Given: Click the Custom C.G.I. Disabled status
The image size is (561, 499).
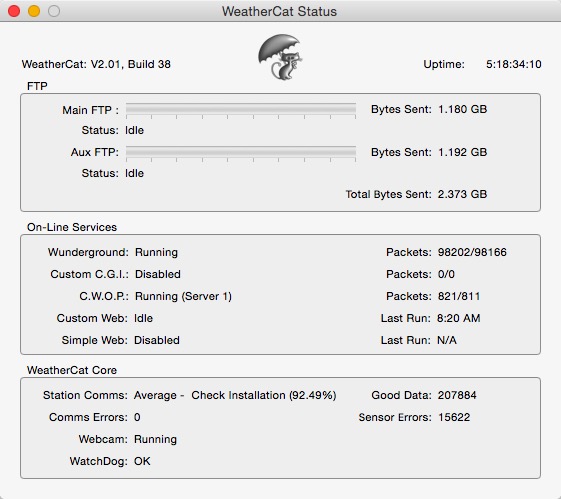Looking at the screenshot, I should (158, 274).
